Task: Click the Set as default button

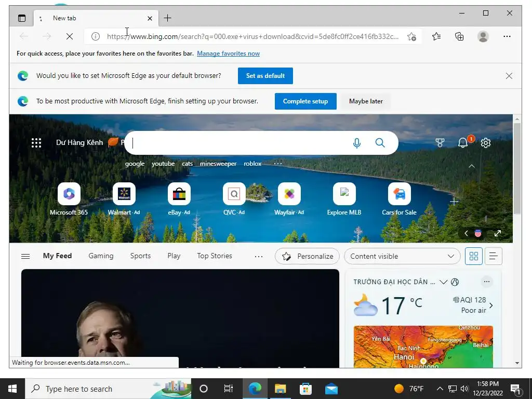Action: coord(265,76)
